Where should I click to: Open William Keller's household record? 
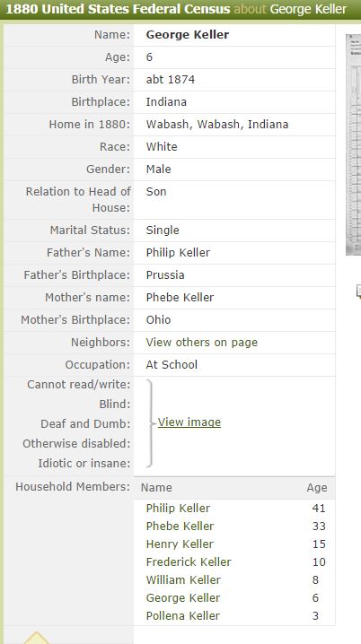(x=183, y=580)
